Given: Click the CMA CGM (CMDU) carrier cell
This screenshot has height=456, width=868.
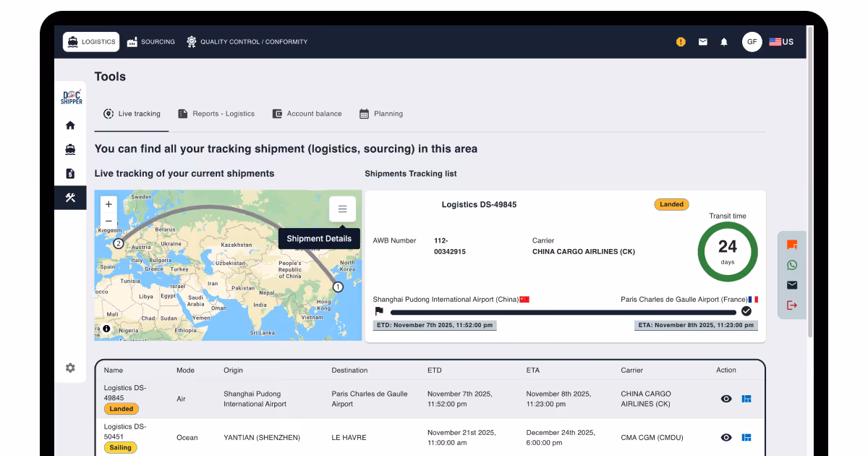Looking at the screenshot, I should (x=652, y=437).
